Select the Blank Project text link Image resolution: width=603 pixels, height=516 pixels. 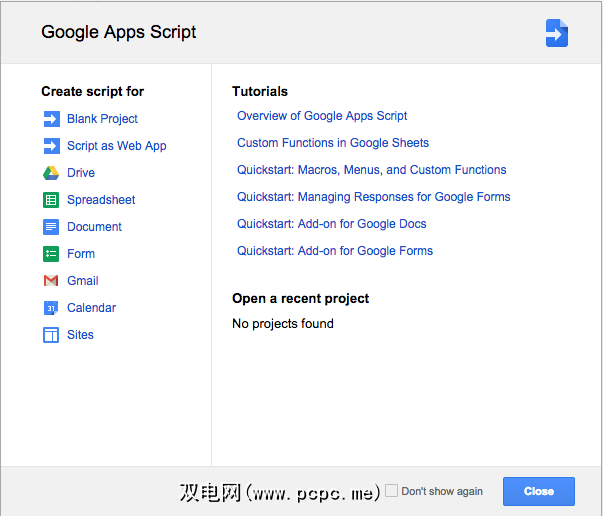102,119
